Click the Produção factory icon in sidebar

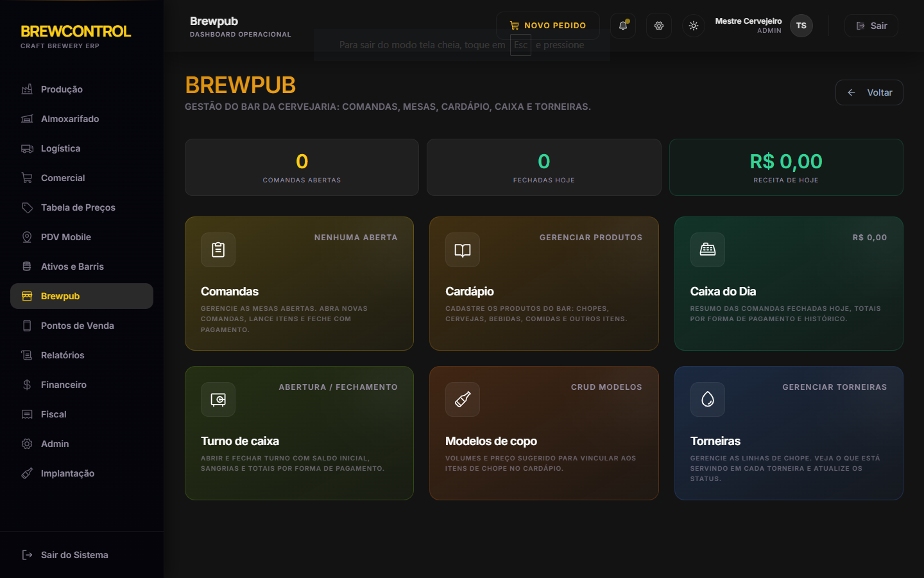pos(27,89)
